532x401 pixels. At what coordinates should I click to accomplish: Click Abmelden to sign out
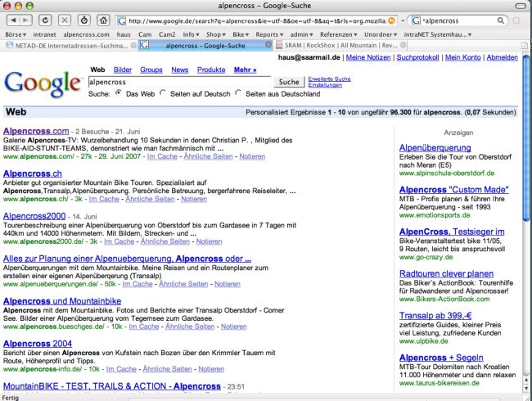503,57
